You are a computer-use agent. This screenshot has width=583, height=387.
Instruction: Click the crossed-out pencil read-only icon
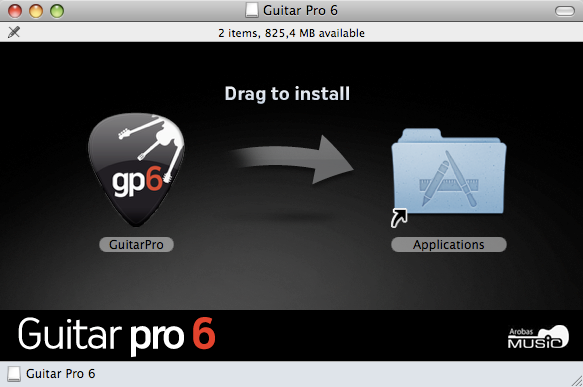(x=14, y=32)
